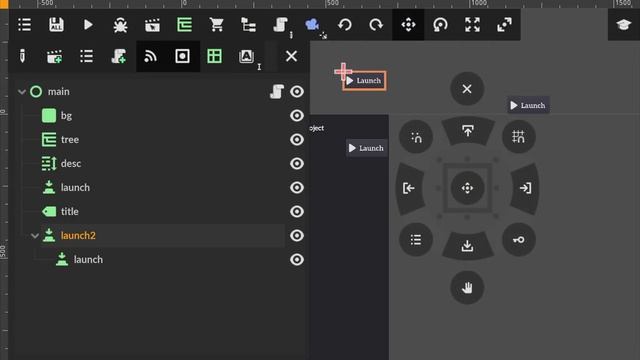Screen dimensions: 640x360
Task: Click the align right radial button
Action: (525, 188)
